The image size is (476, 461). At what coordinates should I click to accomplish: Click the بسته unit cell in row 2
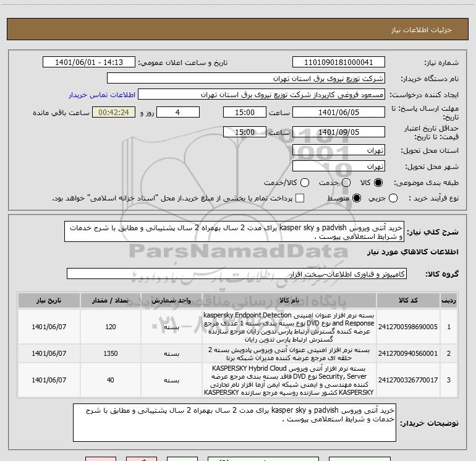coord(171,353)
